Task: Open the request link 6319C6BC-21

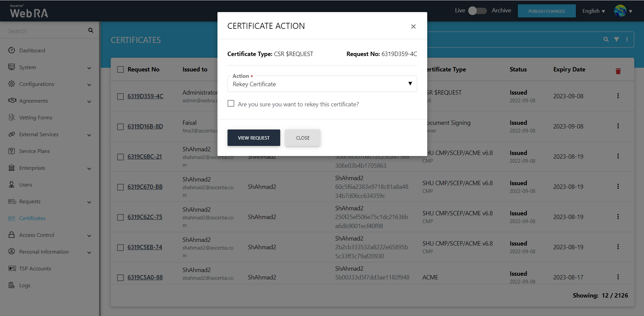Action: tap(145, 157)
